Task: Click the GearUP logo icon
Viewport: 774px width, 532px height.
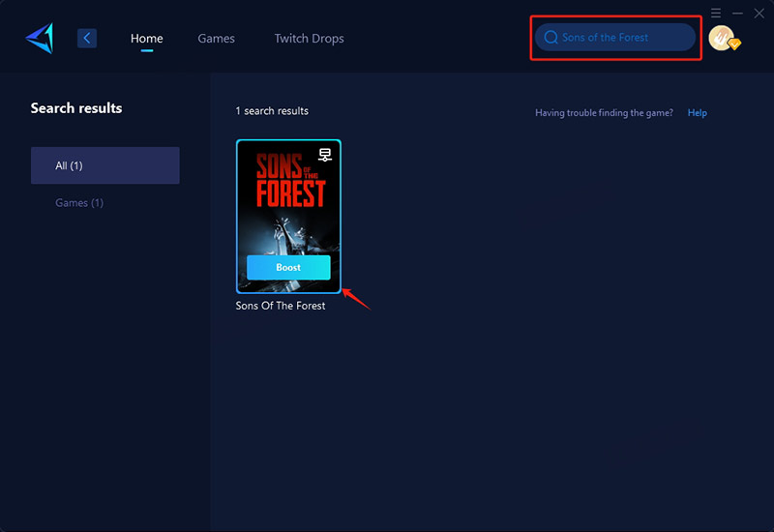Action: pos(40,38)
